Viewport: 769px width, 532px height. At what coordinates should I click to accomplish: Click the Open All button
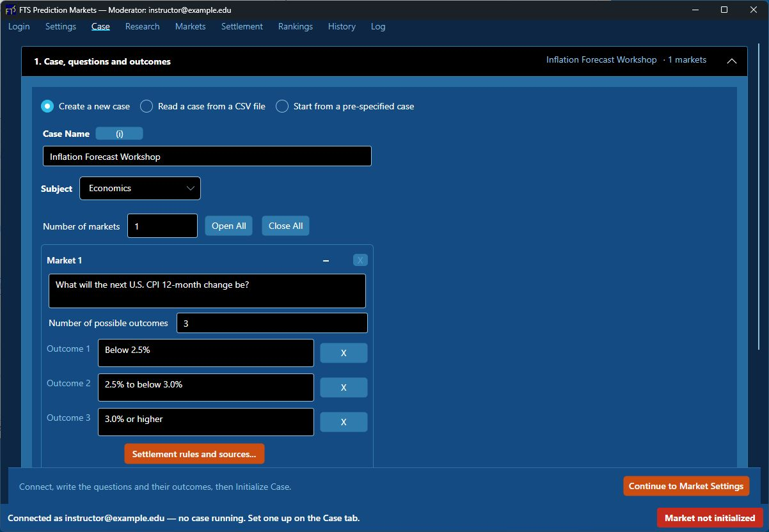(x=229, y=226)
